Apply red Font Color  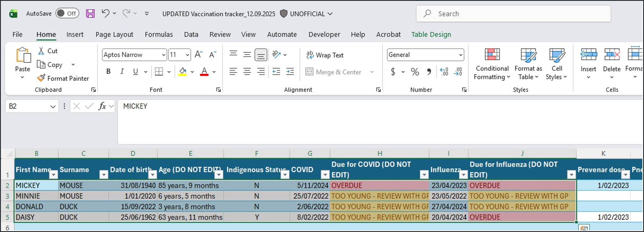pyautogui.click(x=204, y=71)
